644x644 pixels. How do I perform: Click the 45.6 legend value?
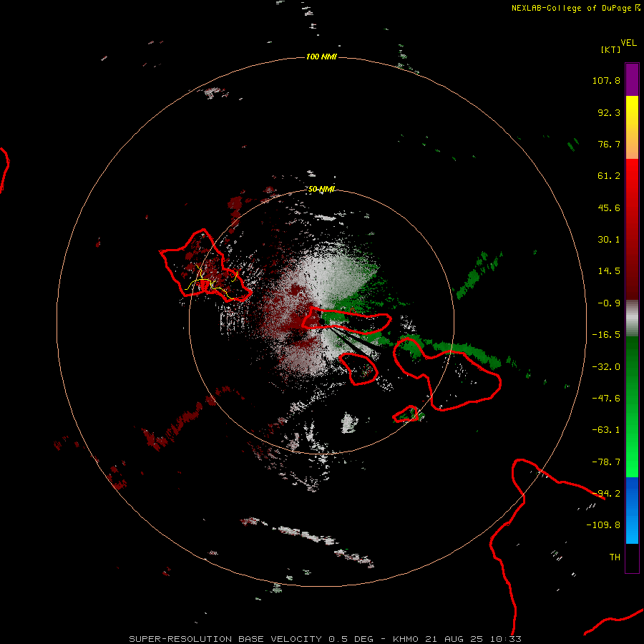pos(609,208)
